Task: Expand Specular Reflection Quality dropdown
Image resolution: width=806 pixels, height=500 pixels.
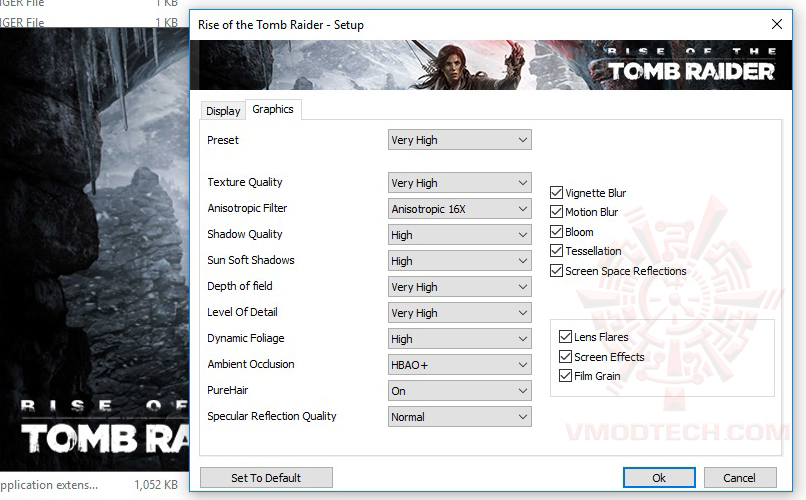Action: pyautogui.click(x=460, y=417)
